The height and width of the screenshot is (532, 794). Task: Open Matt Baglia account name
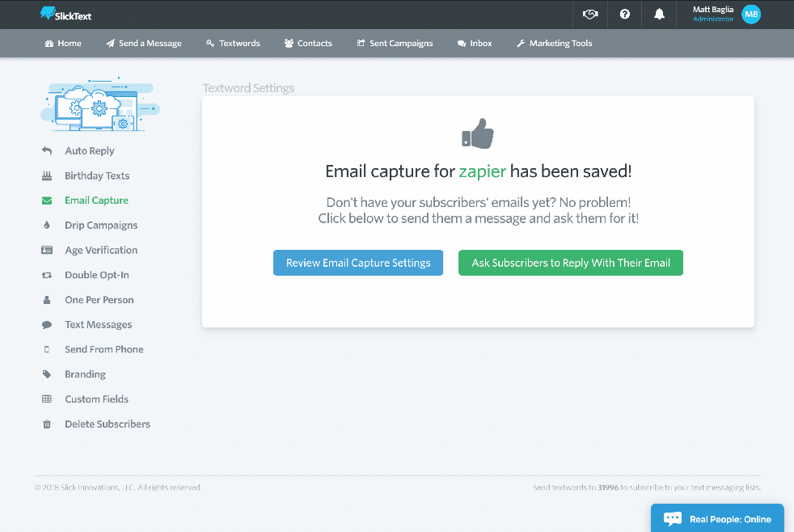pos(713,9)
